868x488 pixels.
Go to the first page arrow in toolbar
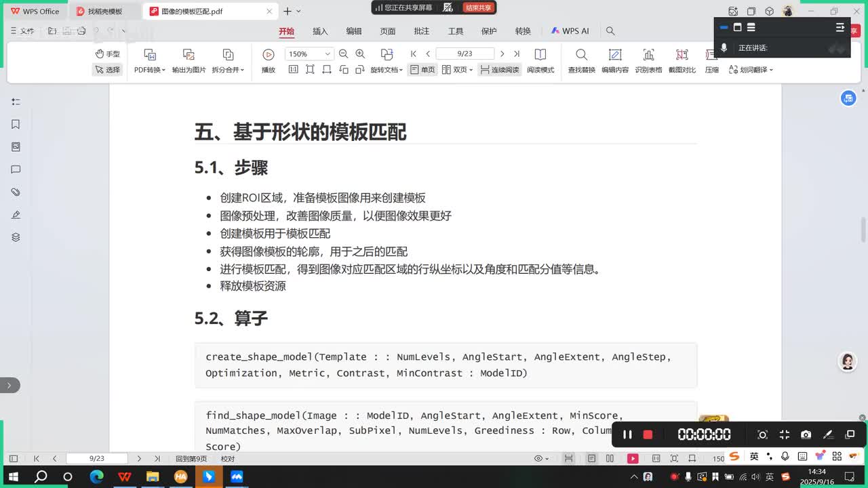coord(414,54)
